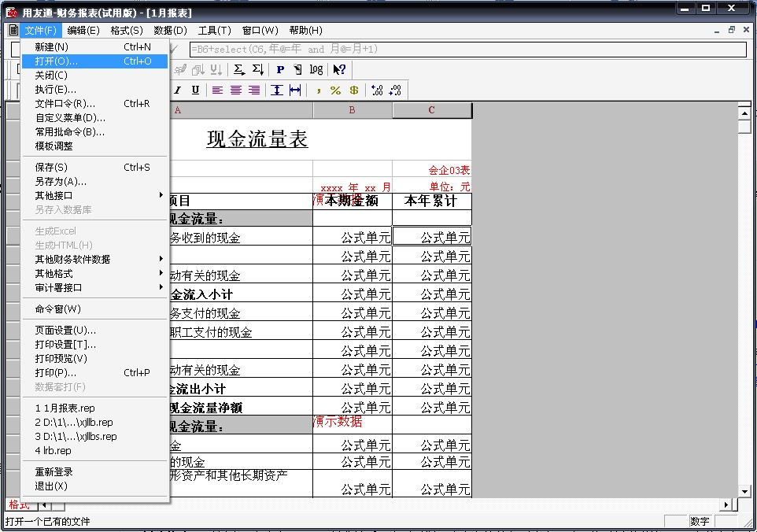Apply percent number format

[335, 91]
